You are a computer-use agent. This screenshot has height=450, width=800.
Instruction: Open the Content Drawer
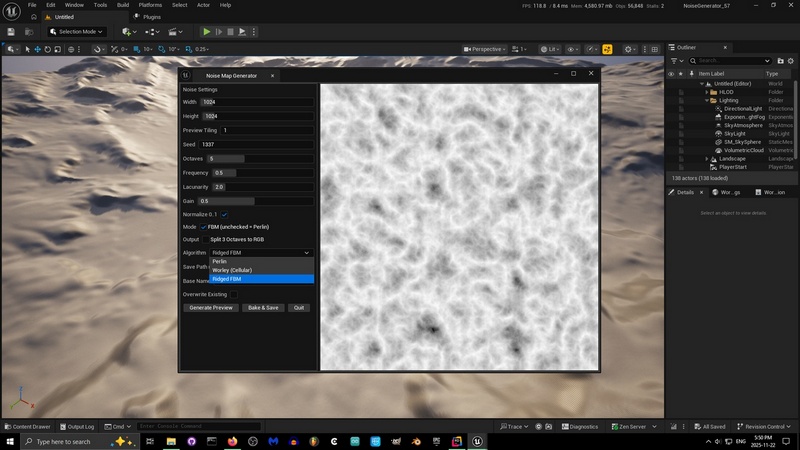(x=27, y=426)
